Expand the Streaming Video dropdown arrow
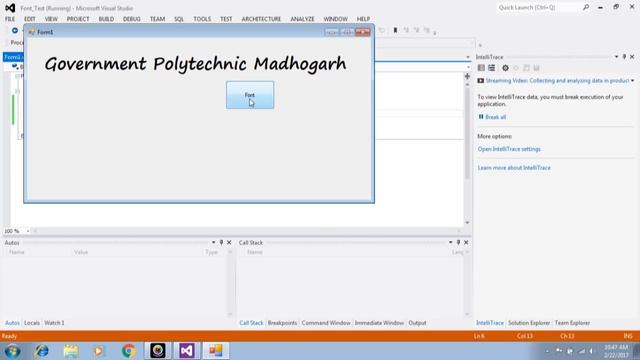 tap(633, 81)
